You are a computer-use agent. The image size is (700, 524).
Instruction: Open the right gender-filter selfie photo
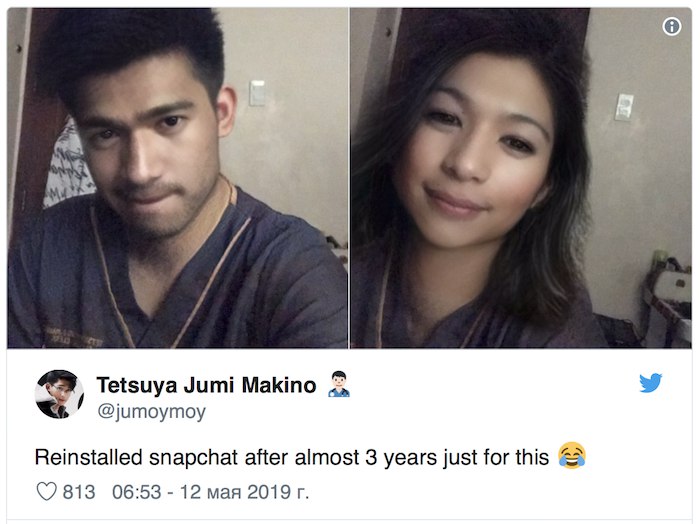click(521, 178)
